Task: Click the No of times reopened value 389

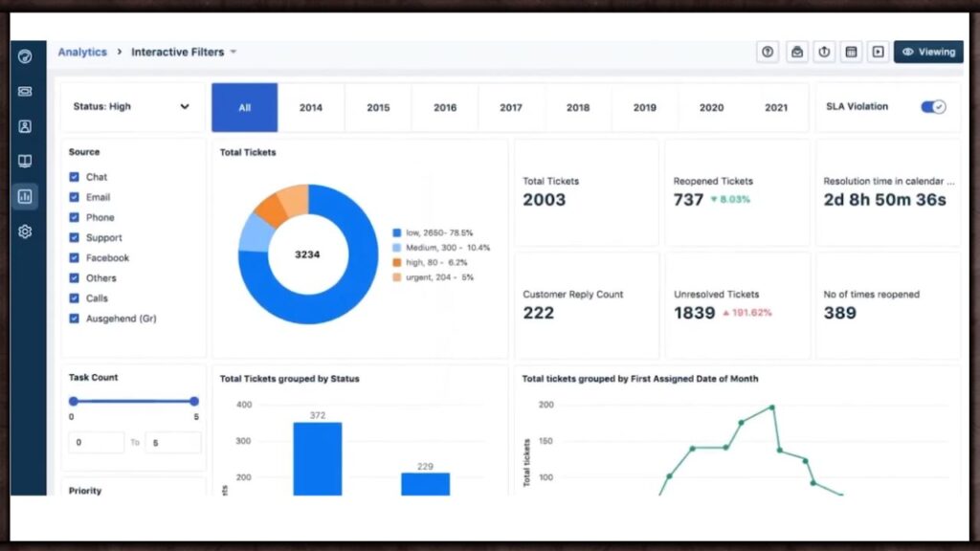Action: tap(839, 313)
